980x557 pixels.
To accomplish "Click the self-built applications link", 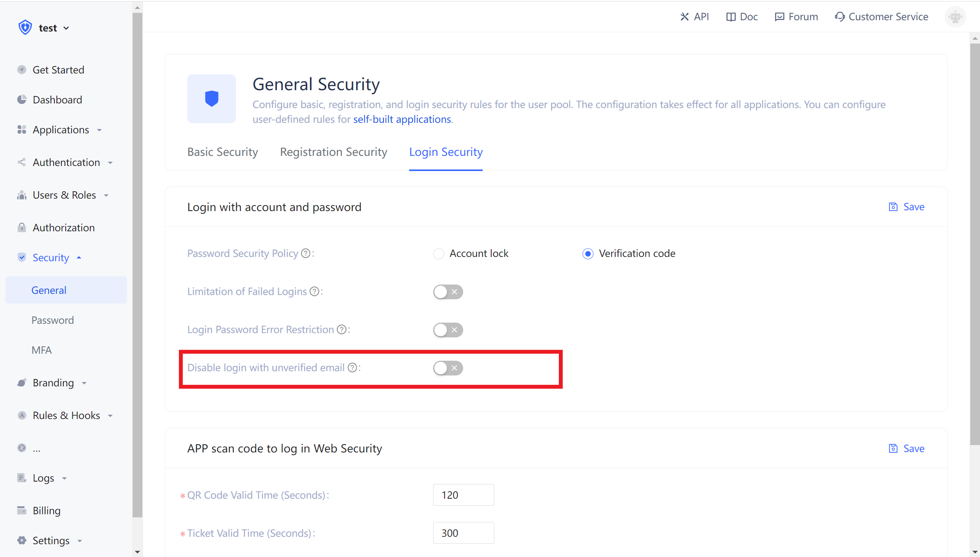I will [x=402, y=119].
